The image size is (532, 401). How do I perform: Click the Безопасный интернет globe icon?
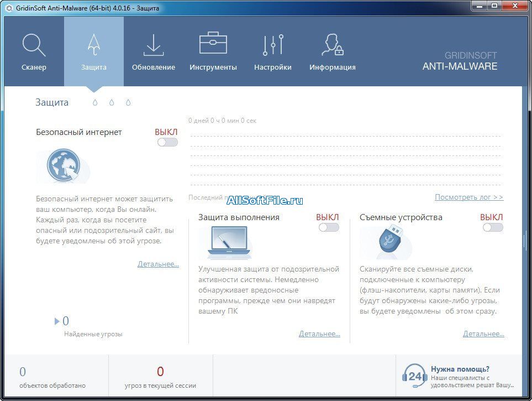click(64, 166)
